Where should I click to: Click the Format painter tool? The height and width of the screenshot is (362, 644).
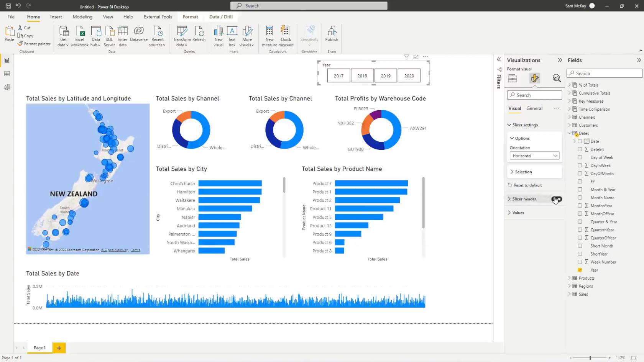[x=34, y=44]
